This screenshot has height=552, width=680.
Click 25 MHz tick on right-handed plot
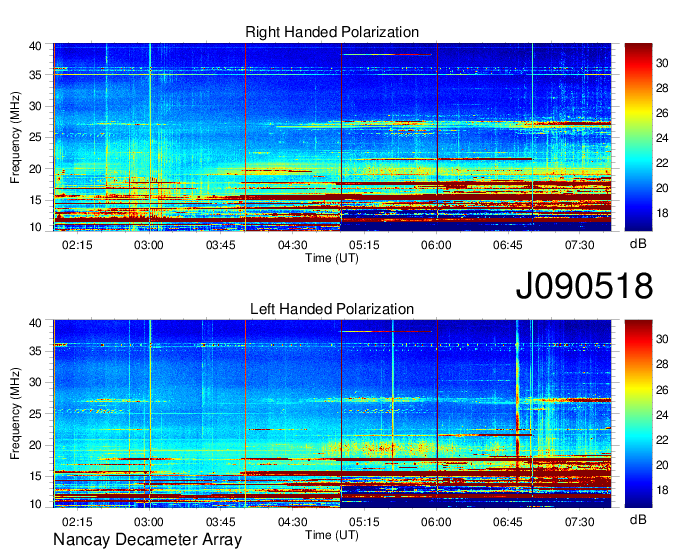35,137
